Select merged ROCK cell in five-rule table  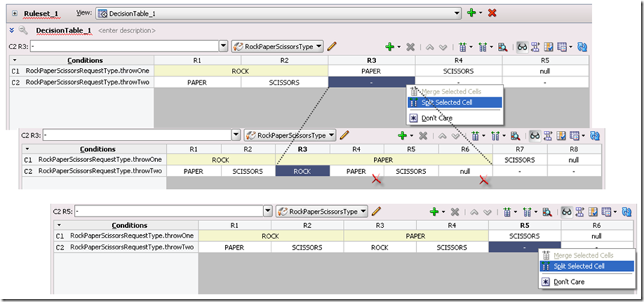(x=241, y=71)
